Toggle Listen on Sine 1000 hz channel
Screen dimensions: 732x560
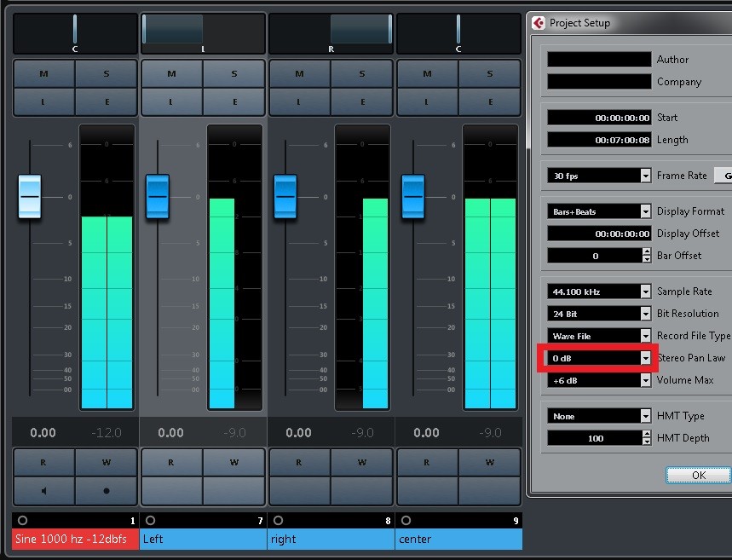(x=44, y=101)
